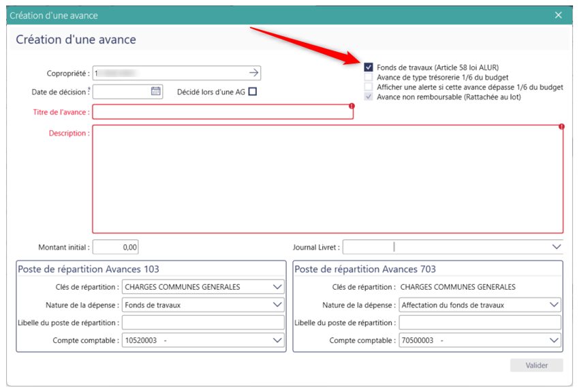Open the Fonds de travaux nature dropdown
588x392 pixels.
(x=277, y=305)
